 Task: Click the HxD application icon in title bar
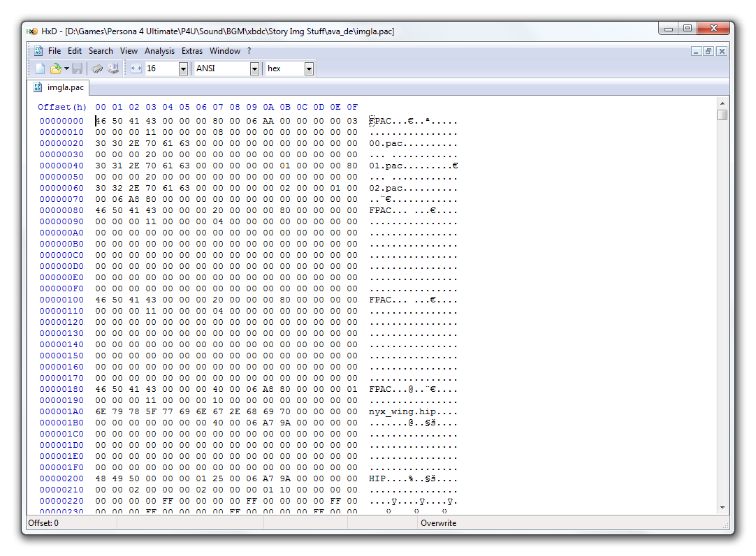(x=32, y=31)
